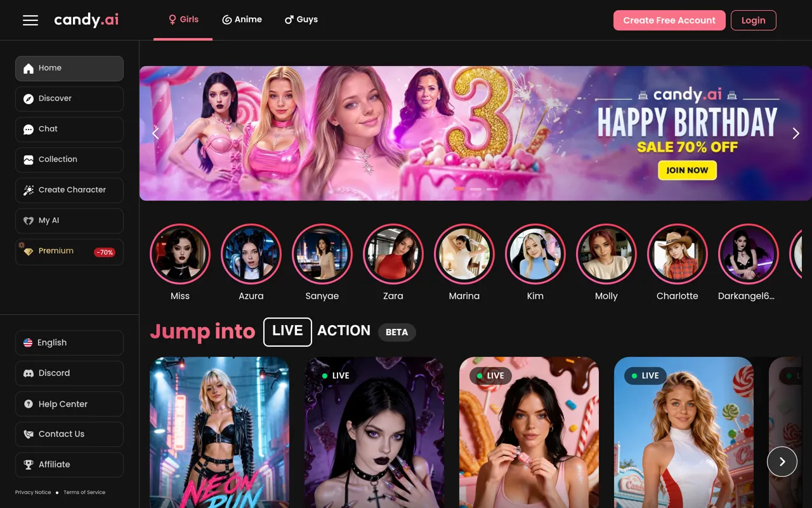The image size is (812, 508).
Task: Open Marina character avatar
Action: 464,254
